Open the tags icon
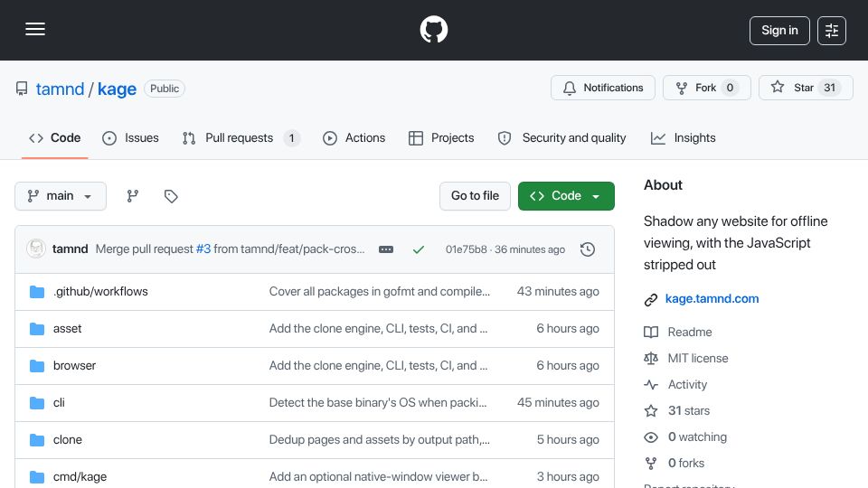 pos(171,196)
